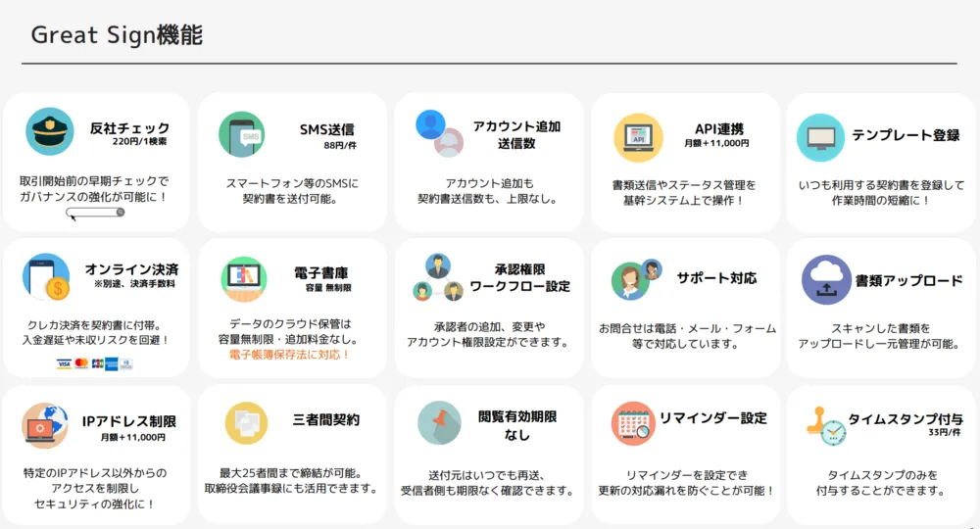Select the リマインダー設定 title
The width and height of the screenshot is (980, 529).
click(713, 418)
